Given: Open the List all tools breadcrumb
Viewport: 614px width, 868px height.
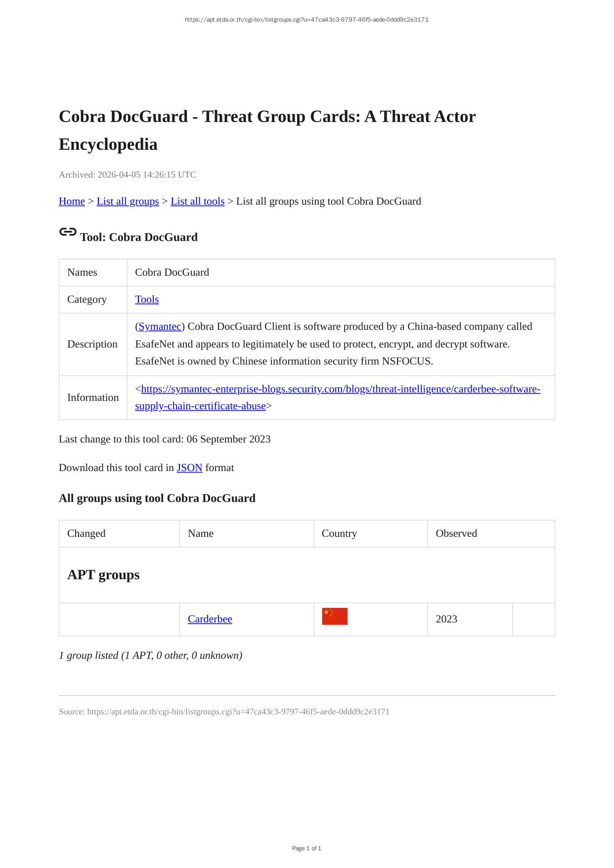Looking at the screenshot, I should 197,201.
